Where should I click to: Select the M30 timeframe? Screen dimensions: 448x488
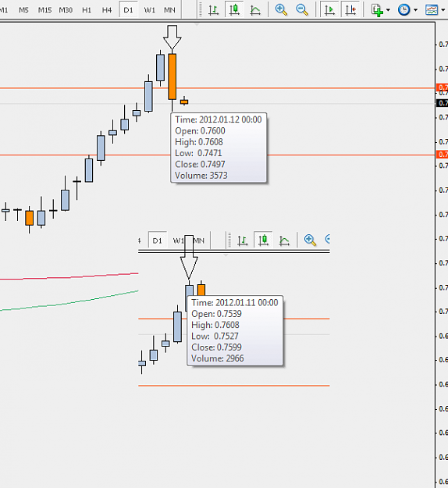click(66, 10)
